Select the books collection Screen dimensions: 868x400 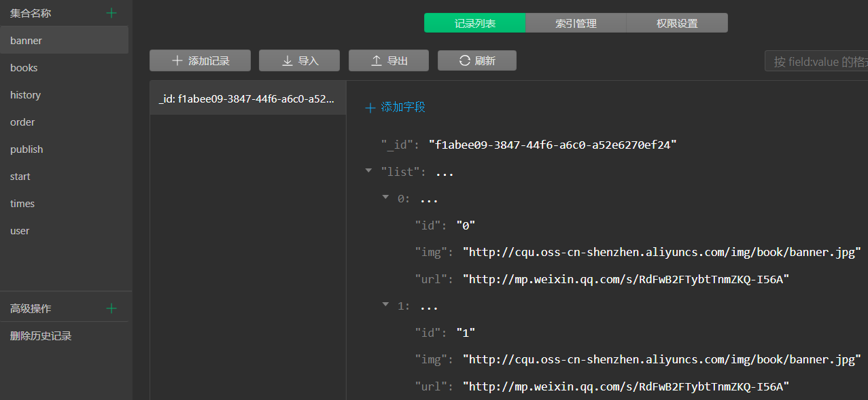point(64,67)
